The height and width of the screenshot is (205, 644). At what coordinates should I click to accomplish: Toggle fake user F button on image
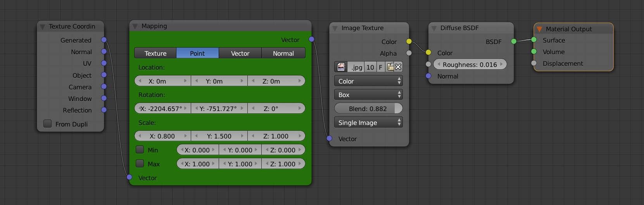380,67
